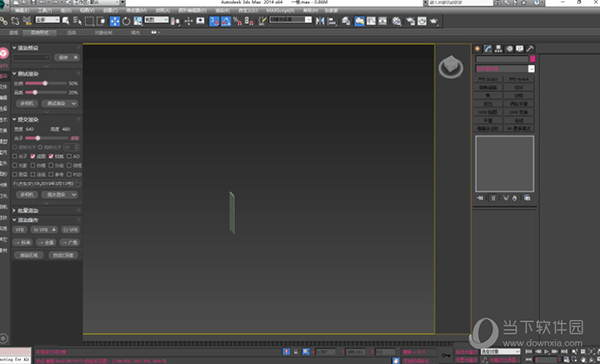Click the ViewCube in the viewport

(x=451, y=67)
